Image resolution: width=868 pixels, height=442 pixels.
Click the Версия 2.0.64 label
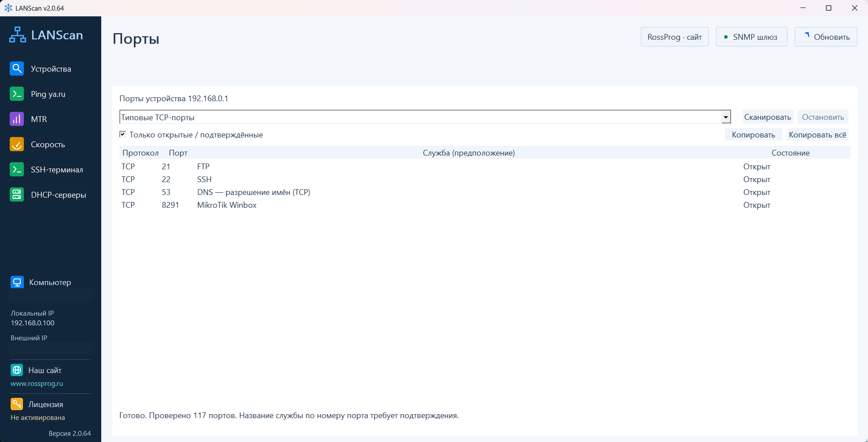(x=70, y=434)
